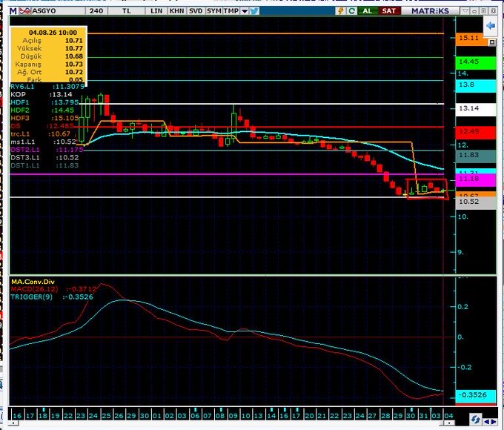Click the right scroll arrow of horizontal scrollbar

click(448, 423)
